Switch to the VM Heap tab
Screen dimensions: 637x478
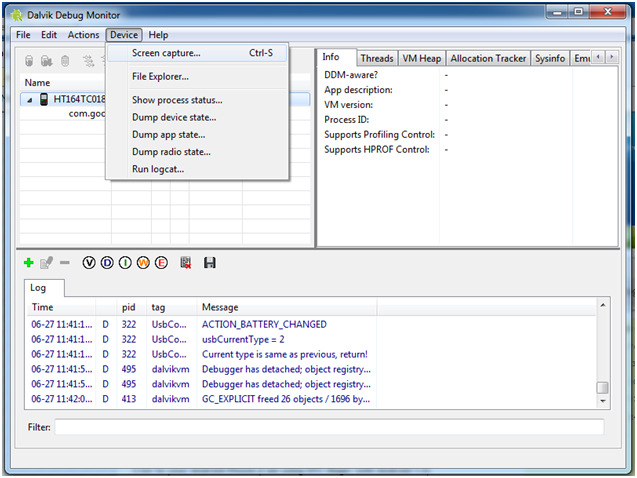422,58
